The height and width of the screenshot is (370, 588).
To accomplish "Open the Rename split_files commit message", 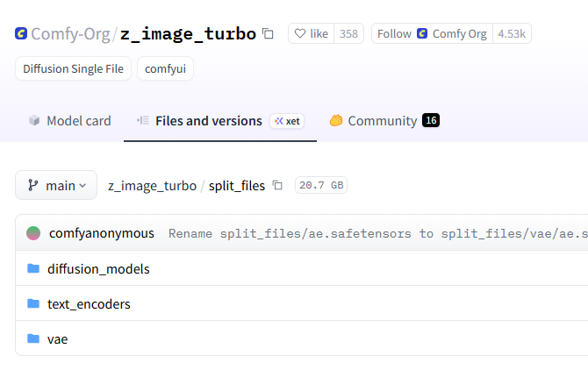I will coord(378,233).
